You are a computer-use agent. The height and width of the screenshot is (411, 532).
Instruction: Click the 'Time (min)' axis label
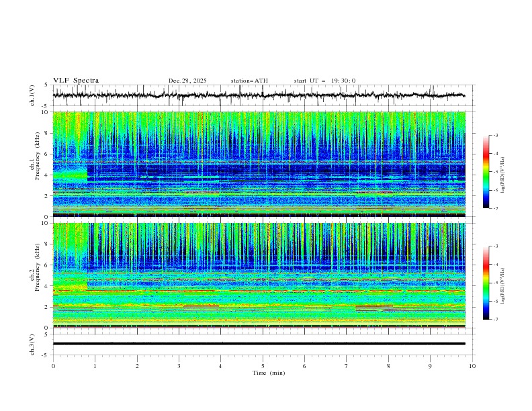coord(269,373)
